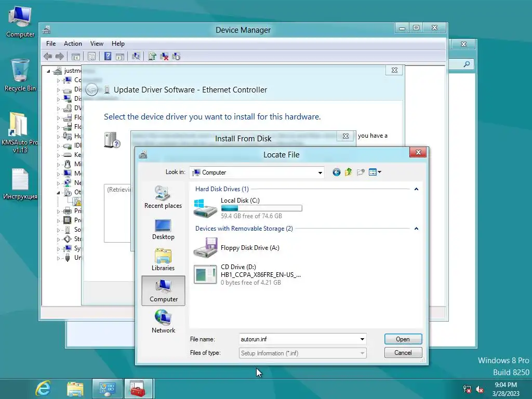Image resolution: width=532 pixels, height=399 pixels.
Task: Collapse the Hard Disk Drives (1) group chevron
Action: 416,189
